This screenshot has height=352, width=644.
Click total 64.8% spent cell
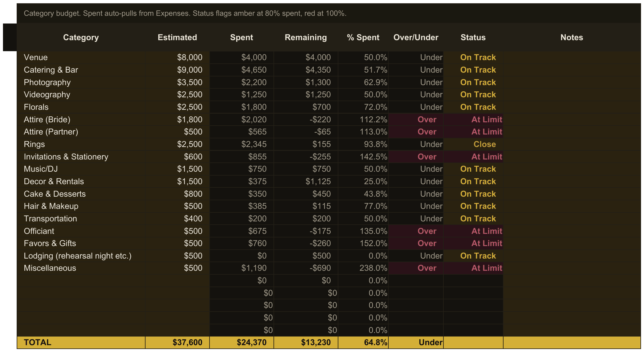click(363, 342)
